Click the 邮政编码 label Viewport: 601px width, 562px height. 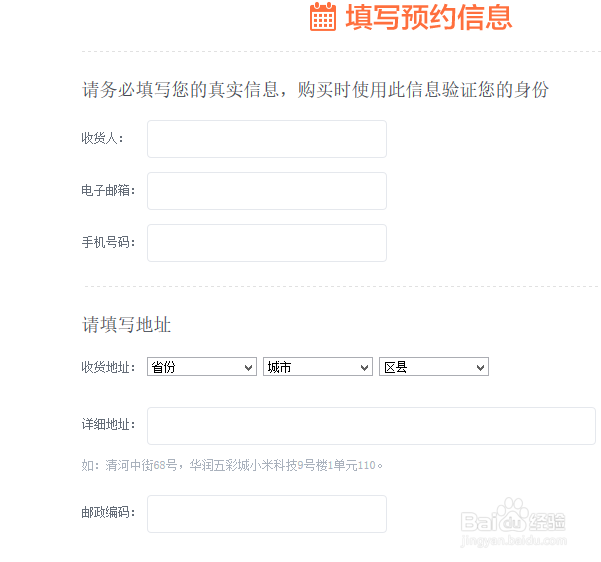click(108, 512)
